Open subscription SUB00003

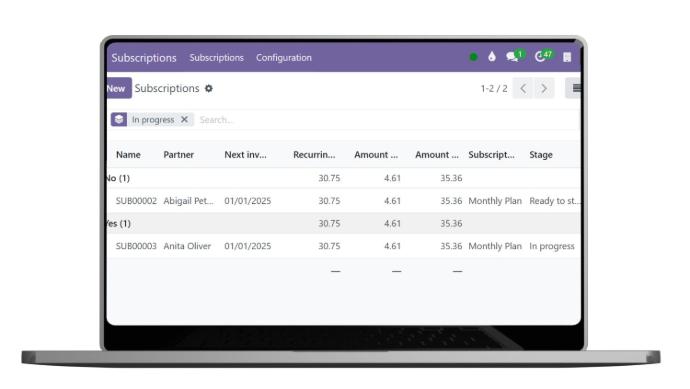(136, 246)
